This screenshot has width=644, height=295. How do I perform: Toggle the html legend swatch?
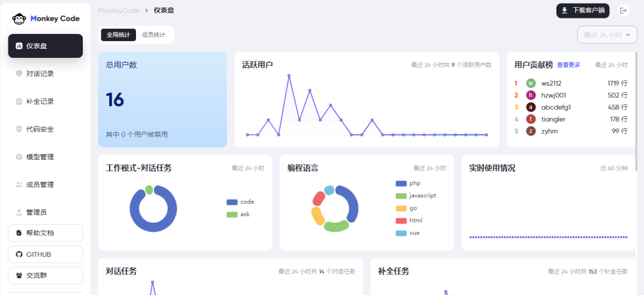click(x=401, y=221)
